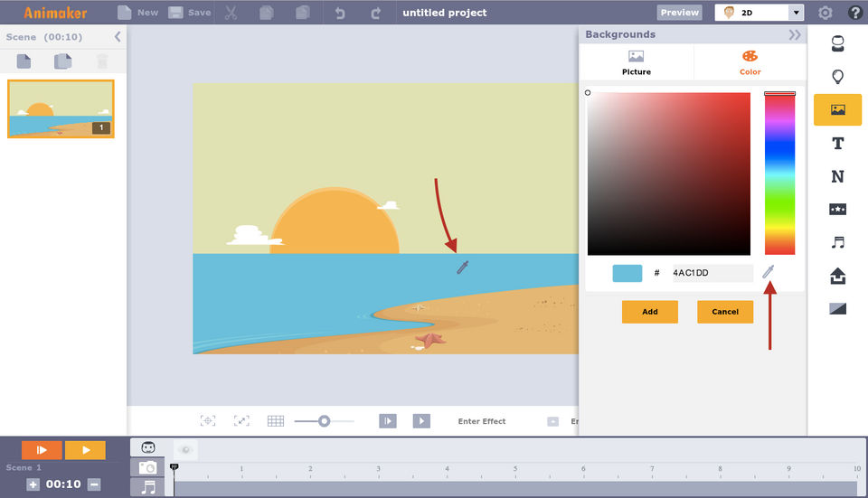Click the Cut scissors icon
Screen dimensions: 868x498
(231, 13)
